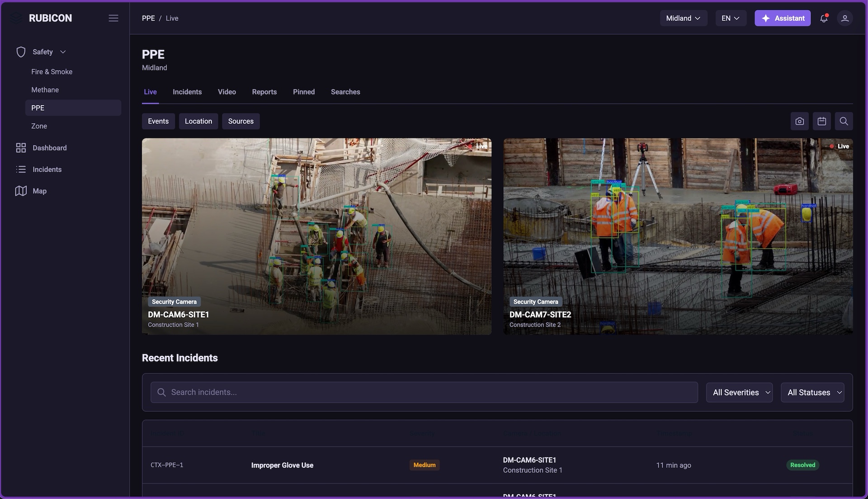This screenshot has height=499, width=868.
Task: Click the Safety shield icon
Action: click(x=21, y=52)
